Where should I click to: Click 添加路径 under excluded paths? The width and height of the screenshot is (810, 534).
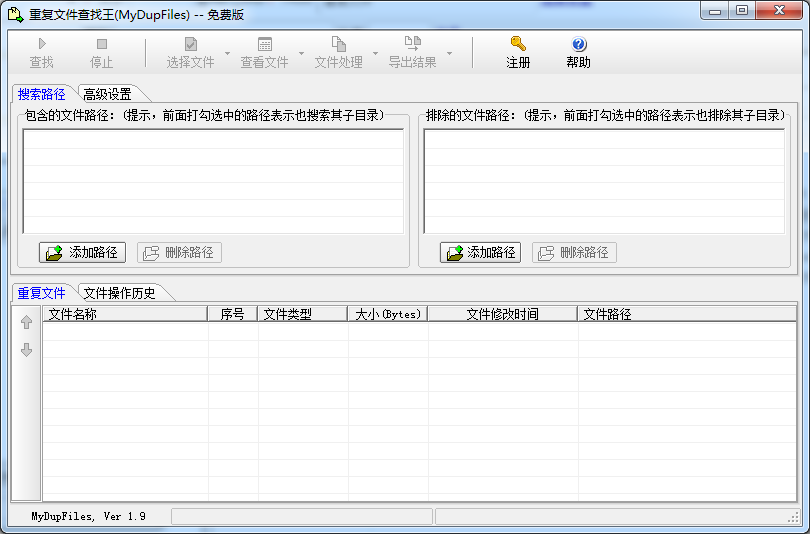(x=480, y=253)
